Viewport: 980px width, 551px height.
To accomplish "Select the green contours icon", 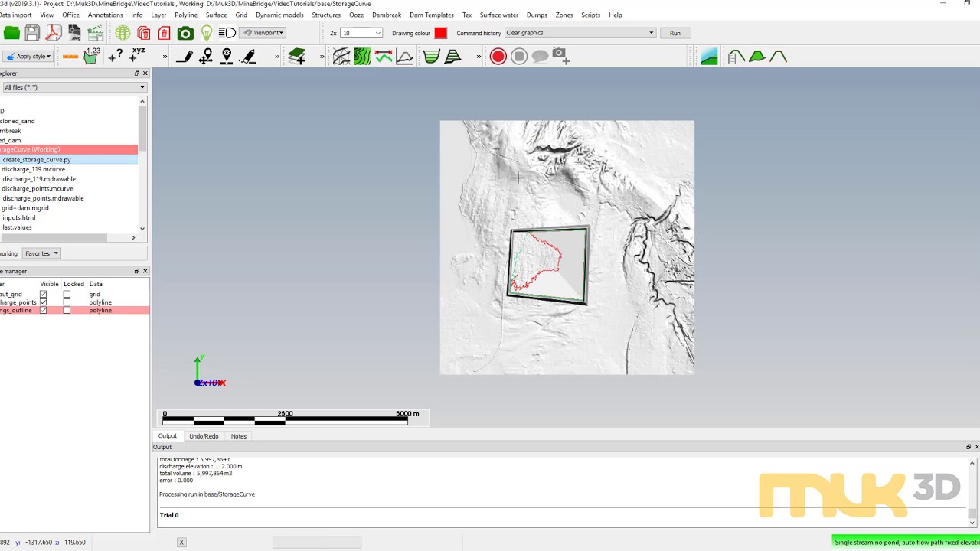I will point(362,57).
